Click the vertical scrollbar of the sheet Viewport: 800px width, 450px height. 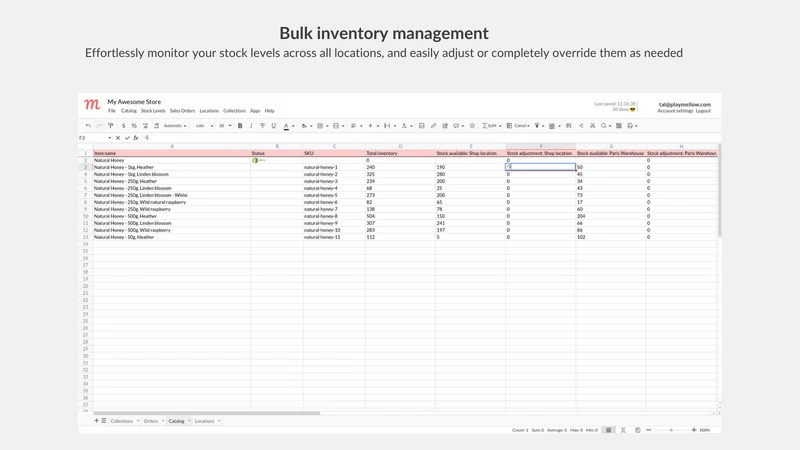coord(719,190)
